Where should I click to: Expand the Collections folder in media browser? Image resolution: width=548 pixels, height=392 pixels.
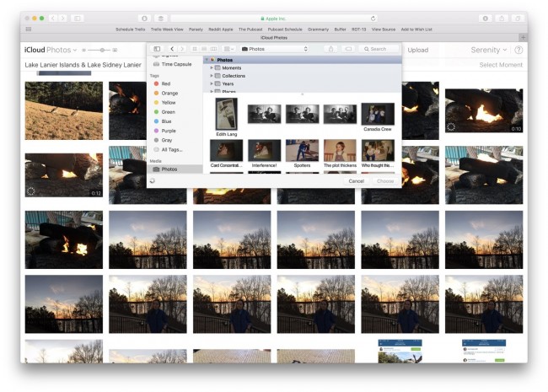tap(212, 76)
